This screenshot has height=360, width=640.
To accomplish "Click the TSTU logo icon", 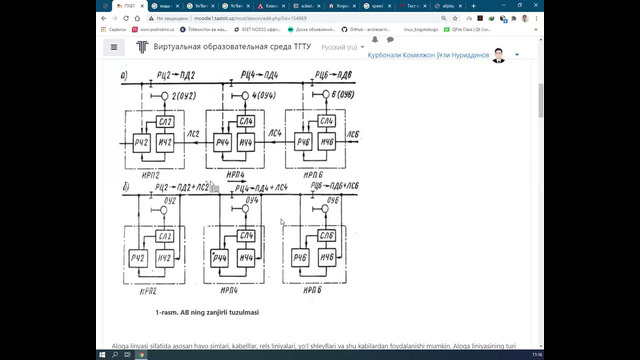I will point(142,47).
